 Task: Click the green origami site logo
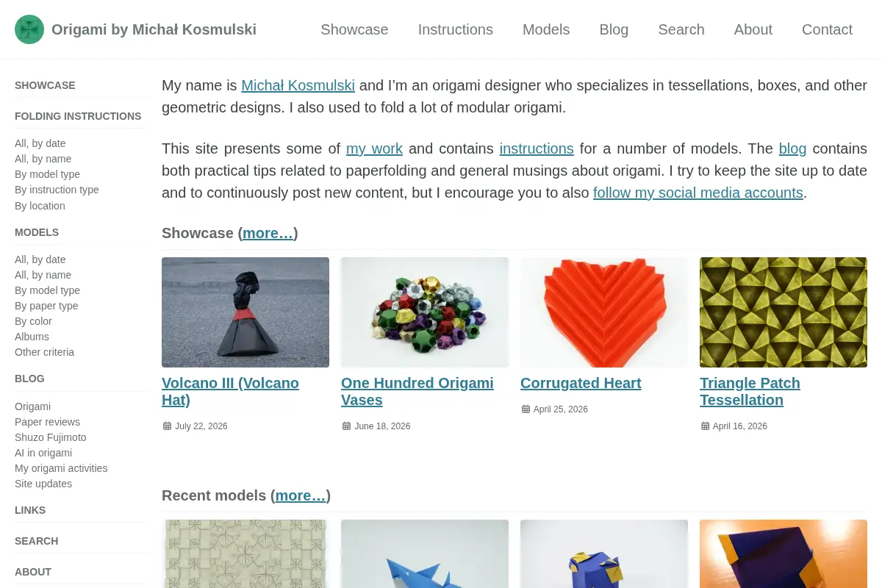(29, 29)
